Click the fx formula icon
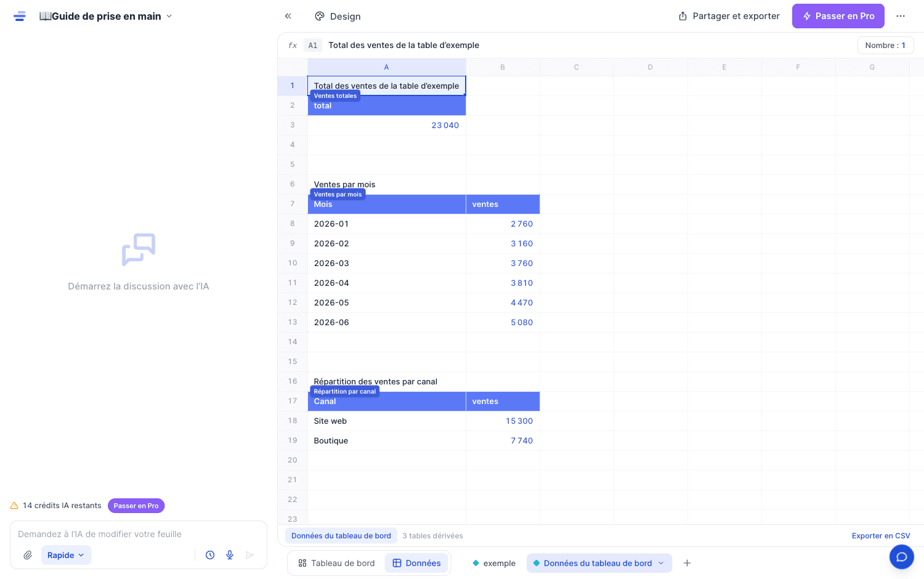Image resolution: width=924 pixels, height=579 pixels. coord(293,45)
